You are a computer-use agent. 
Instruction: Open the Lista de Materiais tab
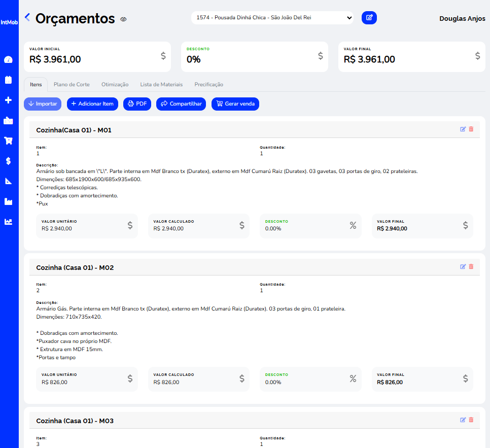click(x=161, y=85)
